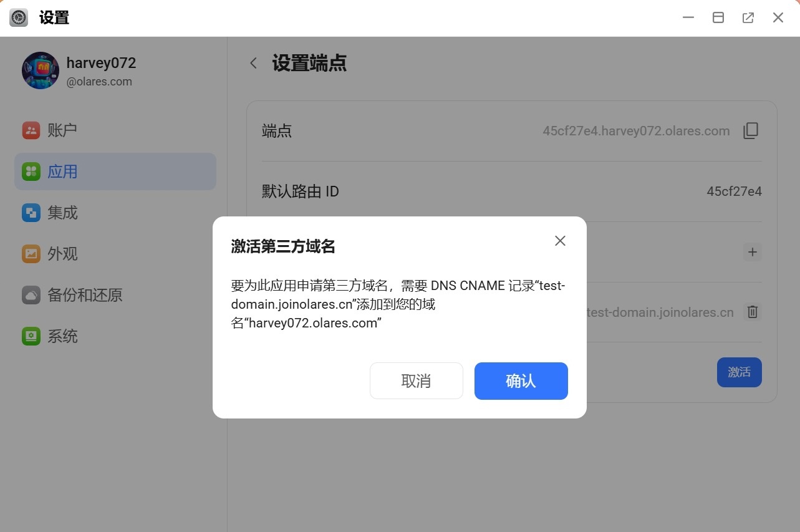Copy the endpoint address with the copy icon

pos(751,130)
